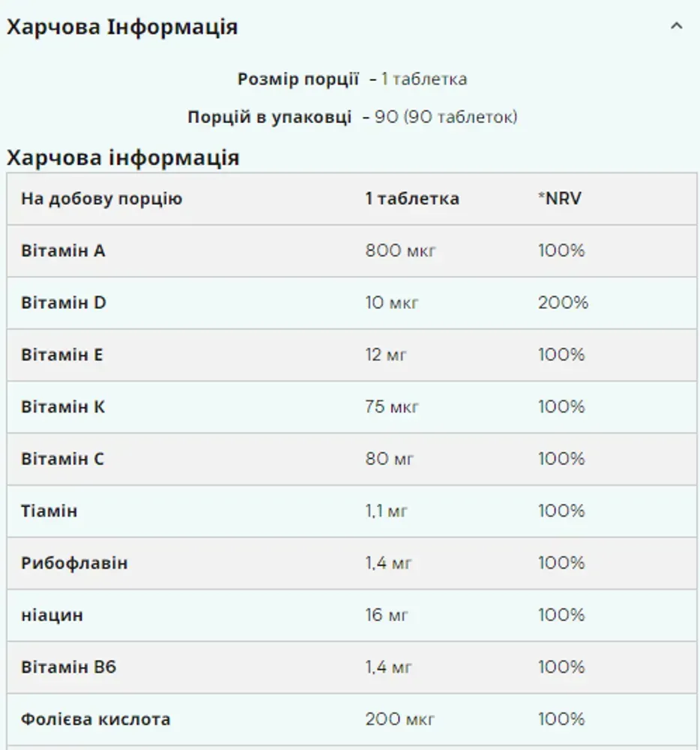The image size is (700, 750).
Task: Select the Тіамін row name
Action: [49, 511]
